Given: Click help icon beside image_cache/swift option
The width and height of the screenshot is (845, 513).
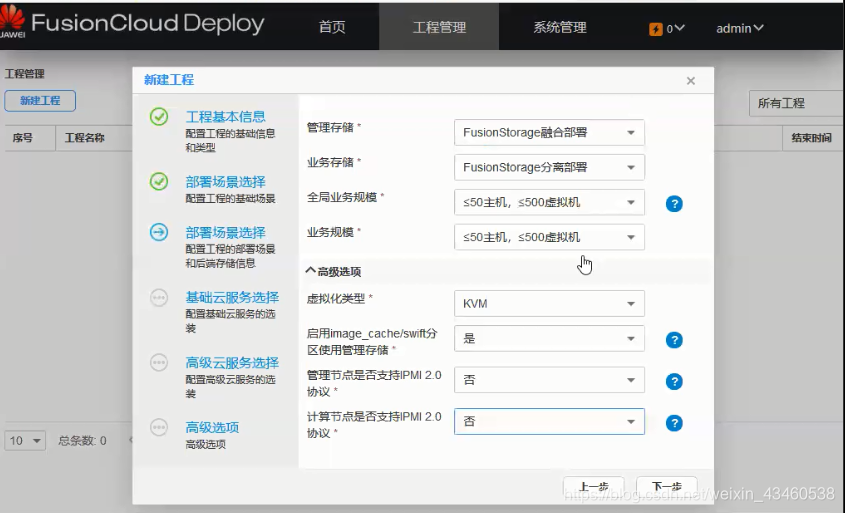Looking at the screenshot, I should [x=674, y=340].
